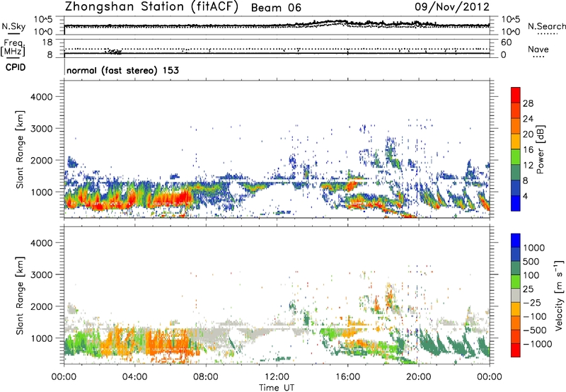
Task: Click red top segment of Power color bar
Action: [516, 96]
